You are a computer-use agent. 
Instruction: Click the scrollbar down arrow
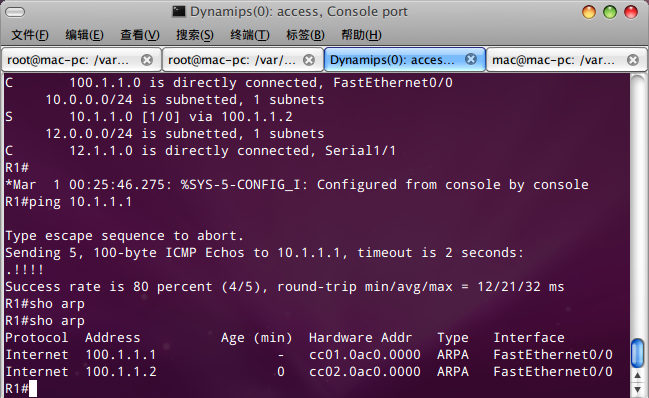637,390
